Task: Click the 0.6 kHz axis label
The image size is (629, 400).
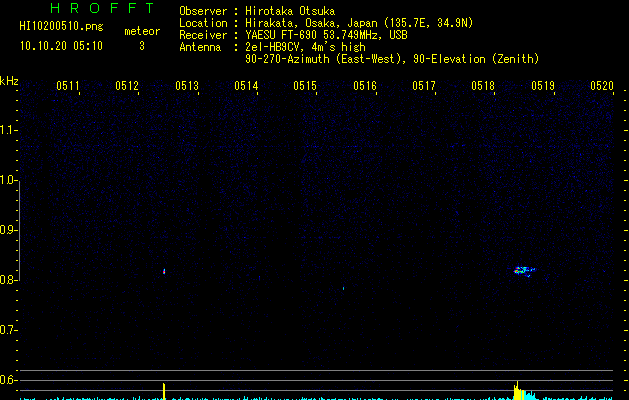Action: (x=8, y=380)
